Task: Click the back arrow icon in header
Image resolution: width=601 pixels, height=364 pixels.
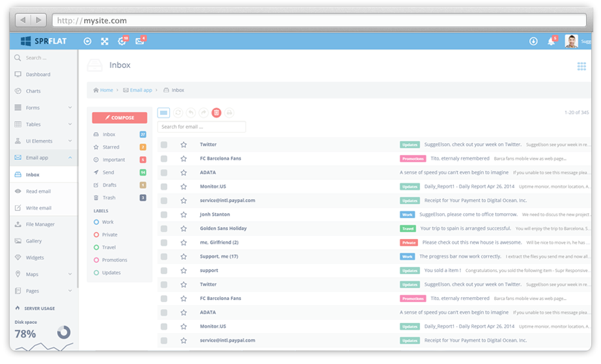Action: pyautogui.click(x=88, y=41)
